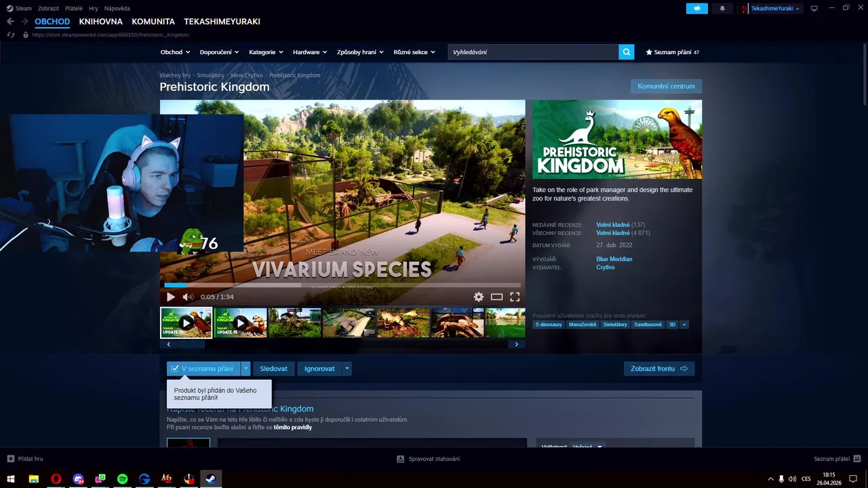Click into the Vyhledávání search field
Viewport: 868px width, 488px height.
click(x=533, y=52)
